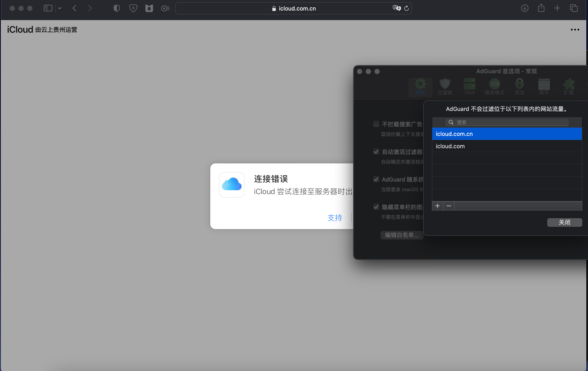Remove selected whitelist entry with minus button
The height and width of the screenshot is (371, 588).
pyautogui.click(x=449, y=206)
